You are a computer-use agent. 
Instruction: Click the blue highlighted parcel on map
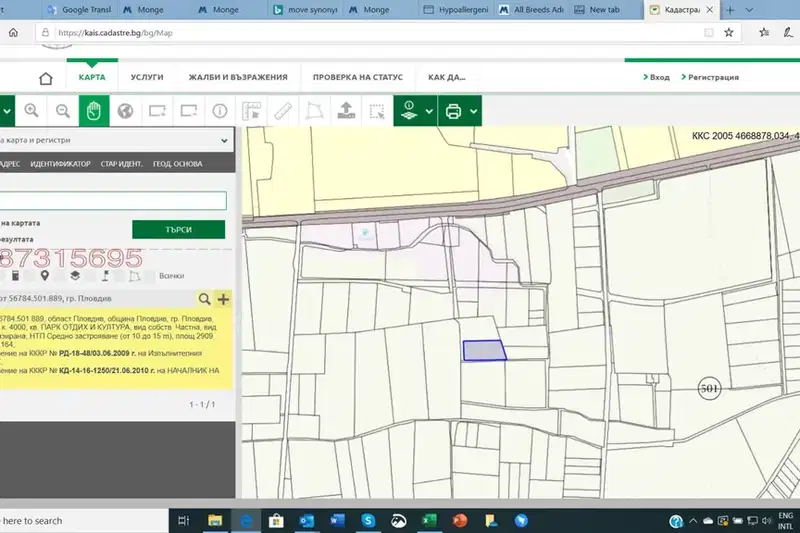pos(484,350)
